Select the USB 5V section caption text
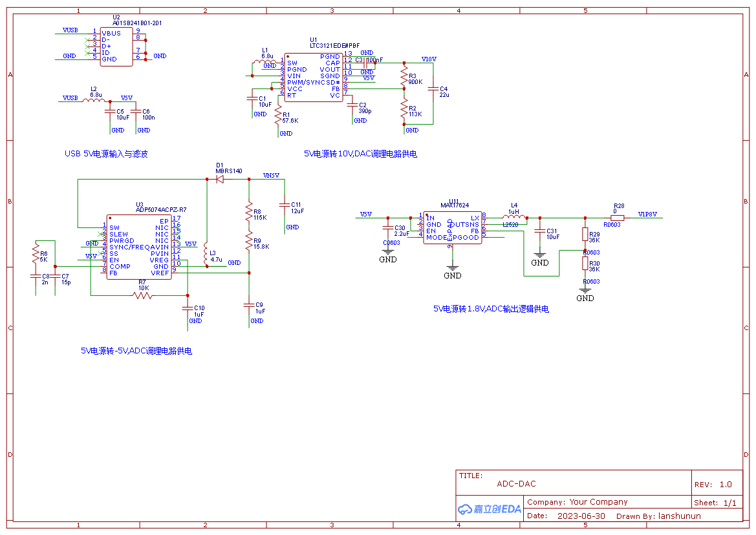756x535 pixels. tap(106, 154)
